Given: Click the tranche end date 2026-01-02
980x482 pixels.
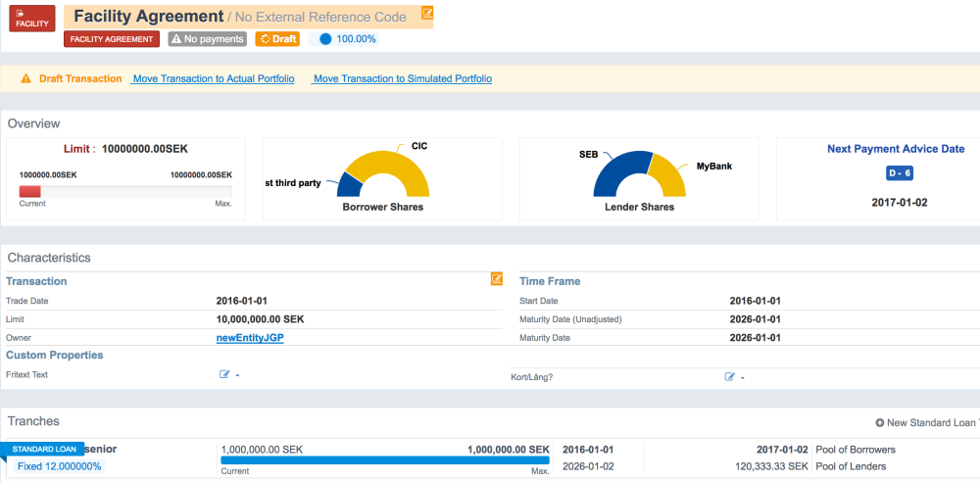Looking at the screenshot, I should pos(588,466).
